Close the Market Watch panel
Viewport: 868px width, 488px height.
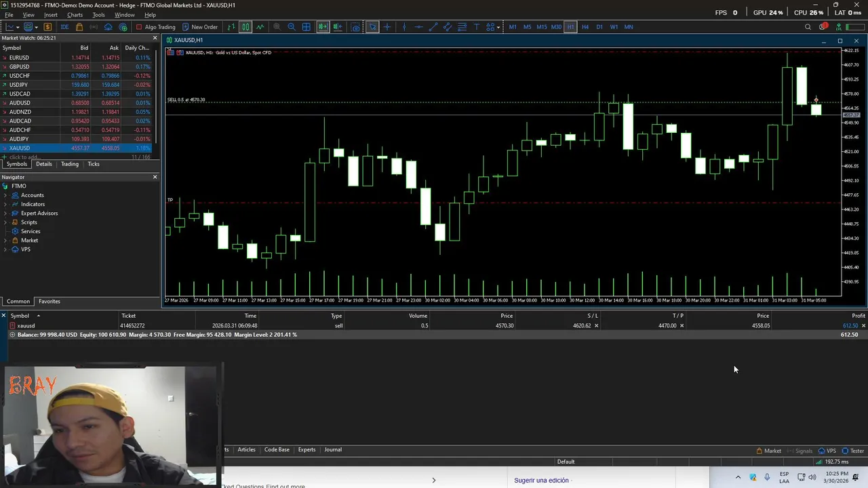point(155,38)
